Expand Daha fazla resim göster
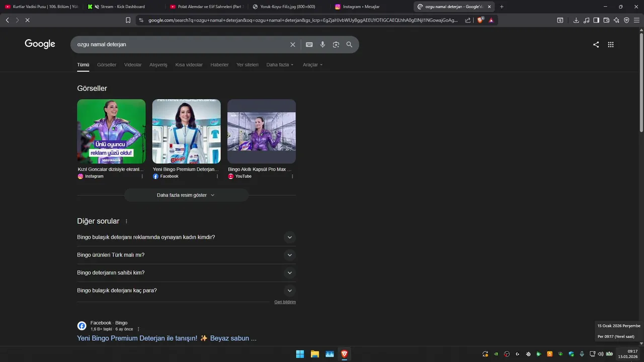This screenshot has width=644, height=362. pos(186,195)
